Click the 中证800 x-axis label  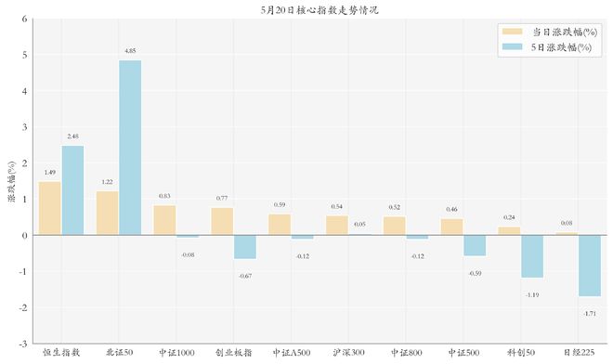click(x=406, y=353)
